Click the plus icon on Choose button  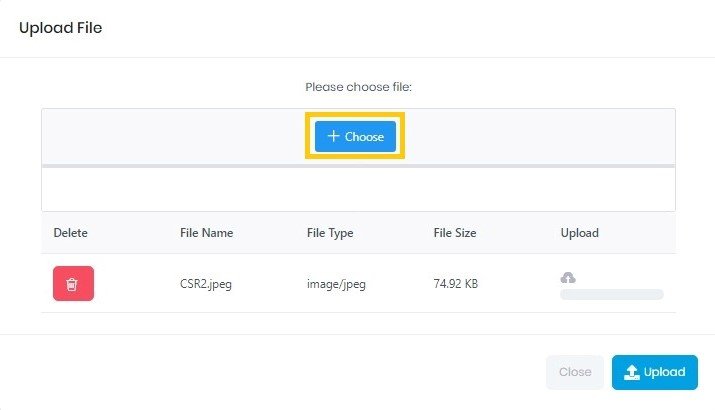pyautogui.click(x=334, y=137)
